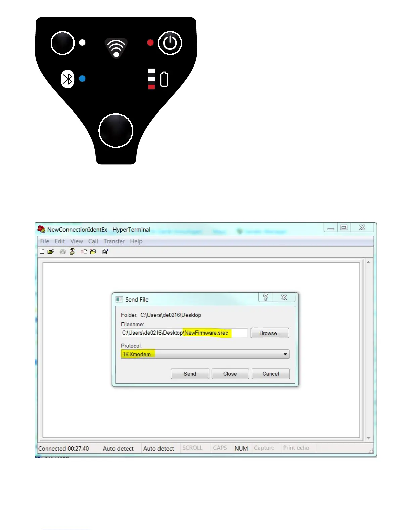Click the Send button
The image size is (411, 532).
(190, 374)
